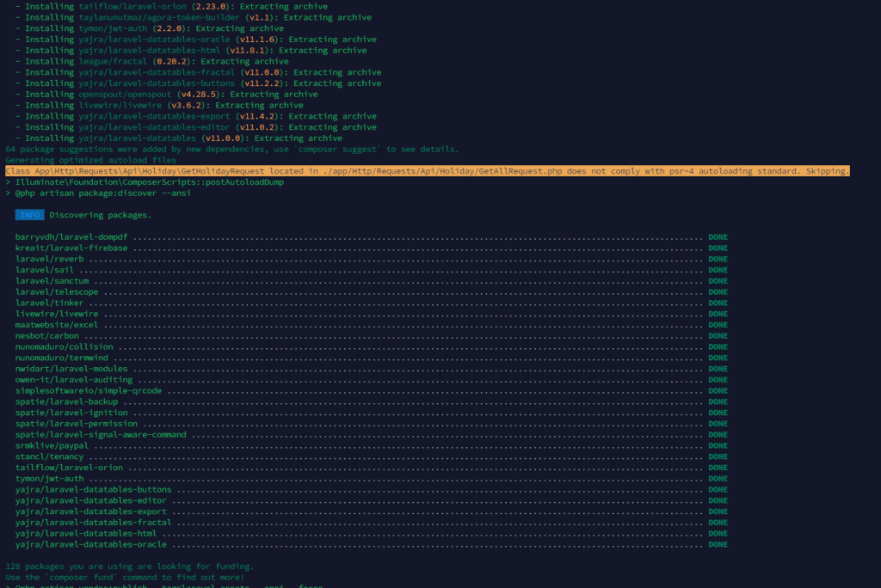The height and width of the screenshot is (588, 881).
Task: Click DONE status for yajra/laravel-datatables-oracle row
Action: [718, 544]
